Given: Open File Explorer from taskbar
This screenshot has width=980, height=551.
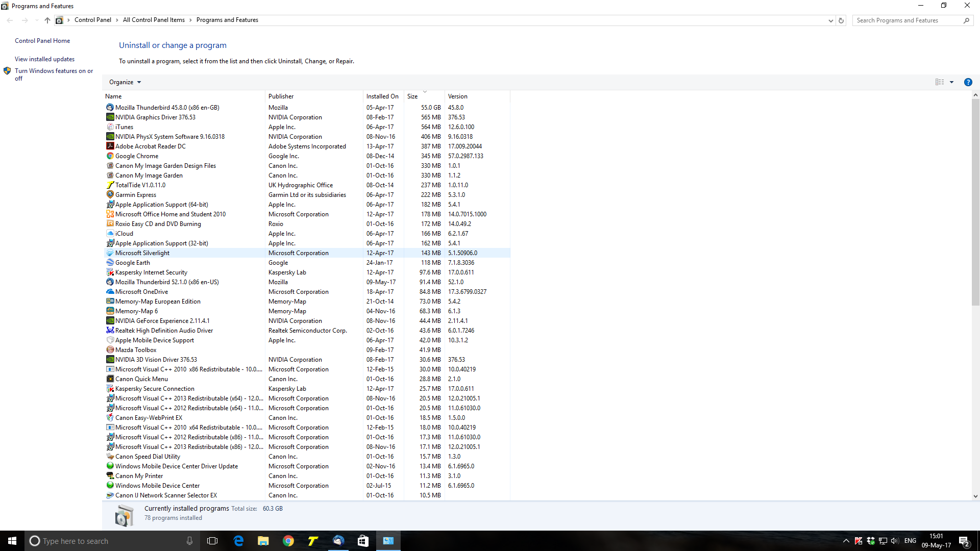Looking at the screenshot, I should click(x=263, y=541).
